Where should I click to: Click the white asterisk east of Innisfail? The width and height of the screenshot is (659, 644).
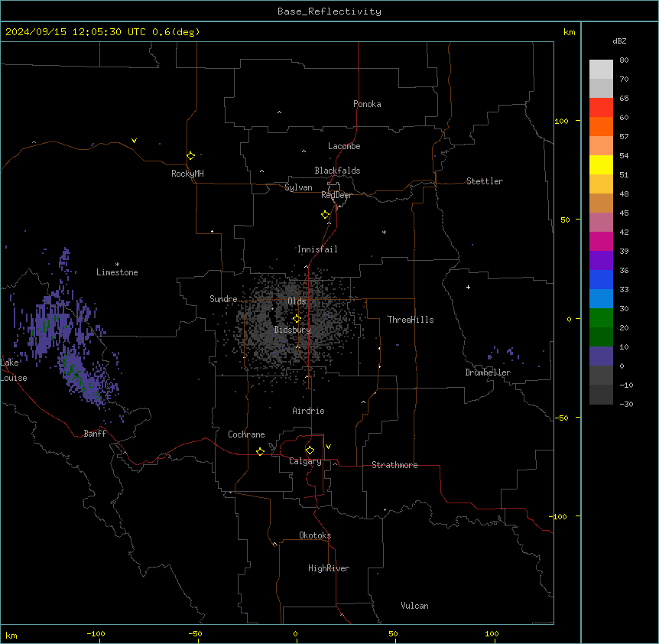tap(384, 232)
